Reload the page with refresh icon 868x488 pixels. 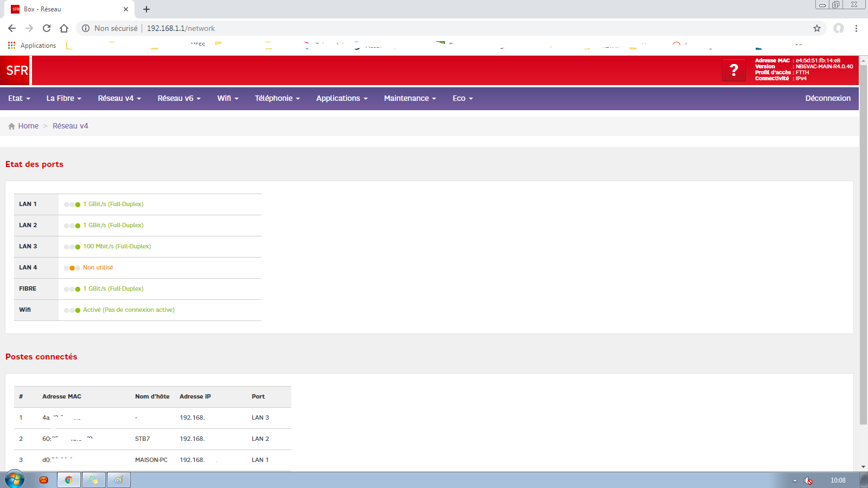47,28
